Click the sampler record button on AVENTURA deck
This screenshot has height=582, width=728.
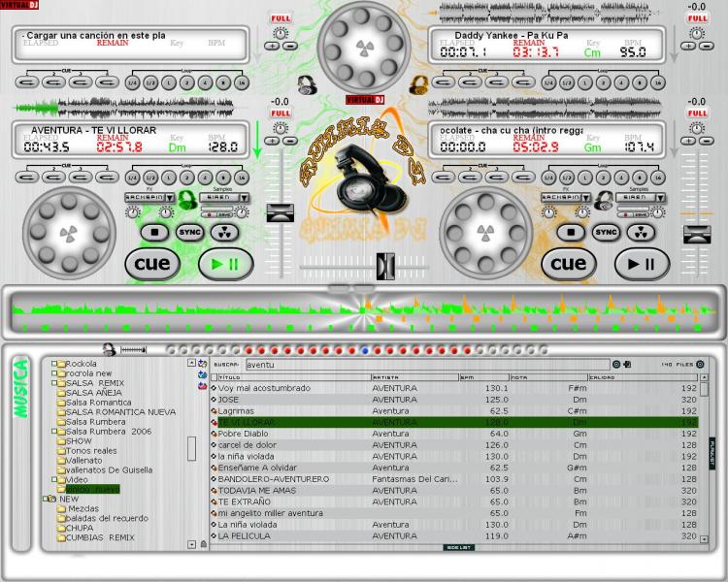pos(210,215)
